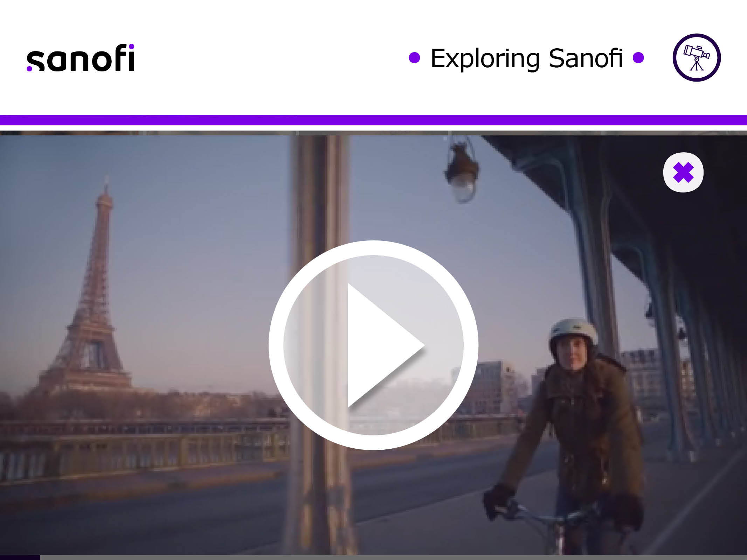Click the white triangle inside the play circle
The height and width of the screenshot is (560, 747).
click(385, 345)
